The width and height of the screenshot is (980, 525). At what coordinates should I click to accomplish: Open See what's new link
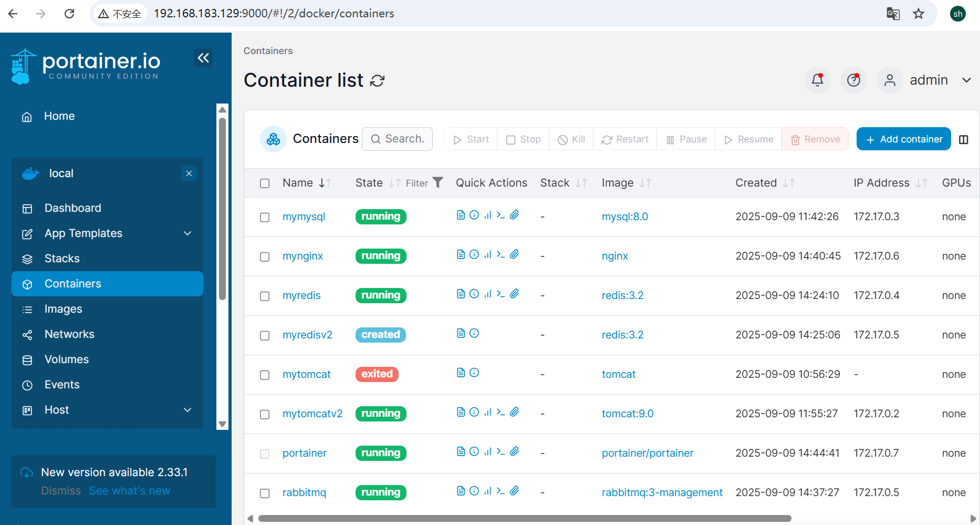(130, 491)
